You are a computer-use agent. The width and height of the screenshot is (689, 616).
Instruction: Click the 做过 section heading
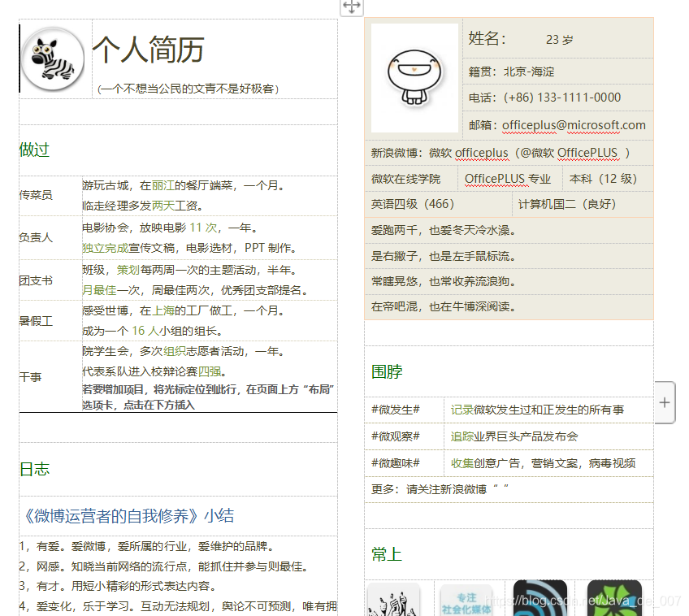34,150
